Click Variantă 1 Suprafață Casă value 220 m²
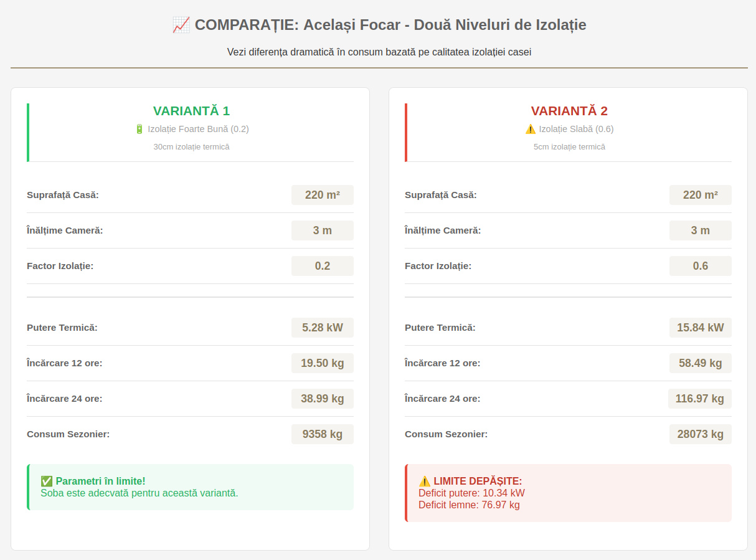 (323, 195)
